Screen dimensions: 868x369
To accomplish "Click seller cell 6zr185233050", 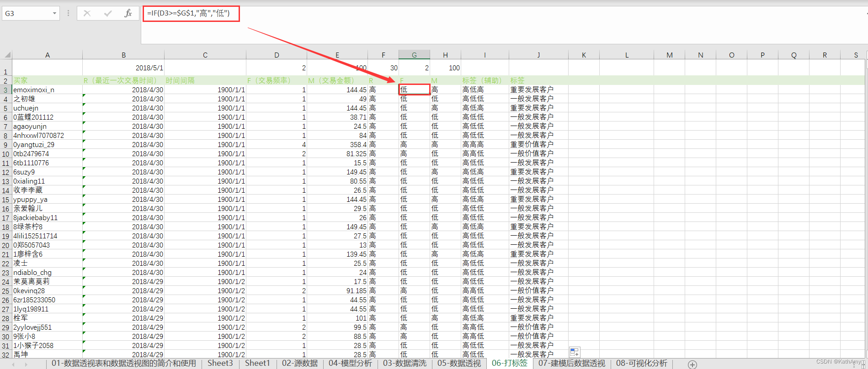I will [47, 300].
